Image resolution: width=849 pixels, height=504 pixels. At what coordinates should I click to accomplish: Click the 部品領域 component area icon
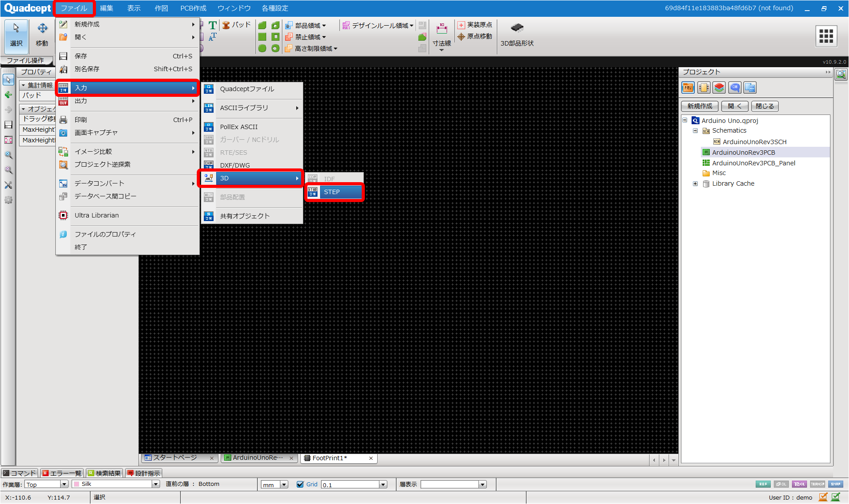click(289, 25)
